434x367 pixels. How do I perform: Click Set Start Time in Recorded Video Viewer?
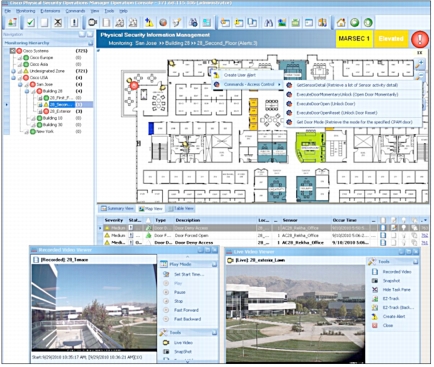tap(189, 274)
